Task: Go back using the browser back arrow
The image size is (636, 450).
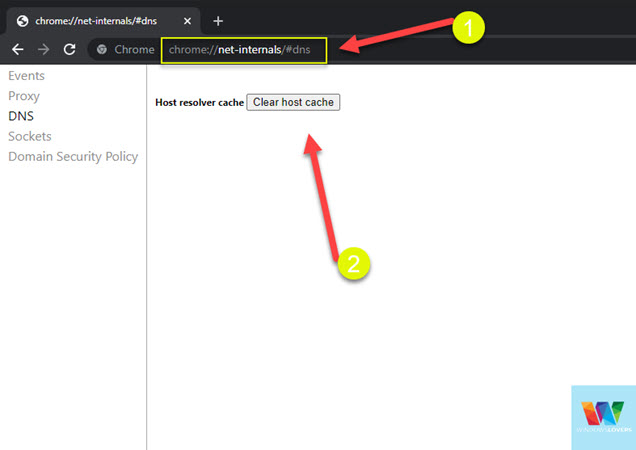Action: click(18, 50)
